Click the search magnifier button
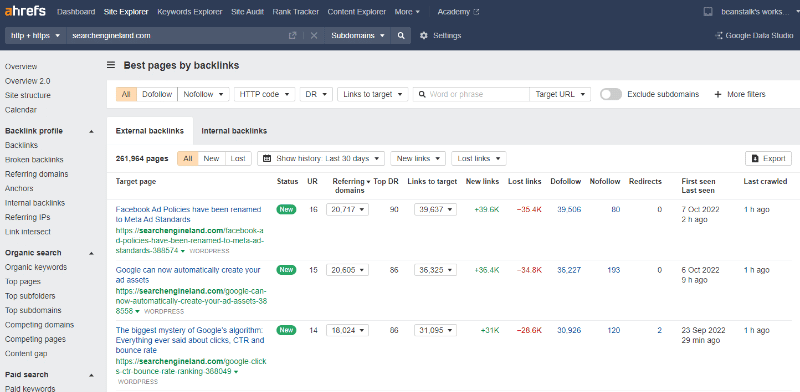 (x=401, y=36)
